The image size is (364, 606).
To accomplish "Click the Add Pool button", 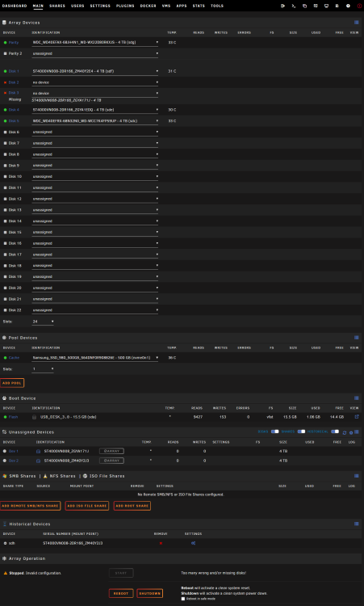I will click(12, 383).
